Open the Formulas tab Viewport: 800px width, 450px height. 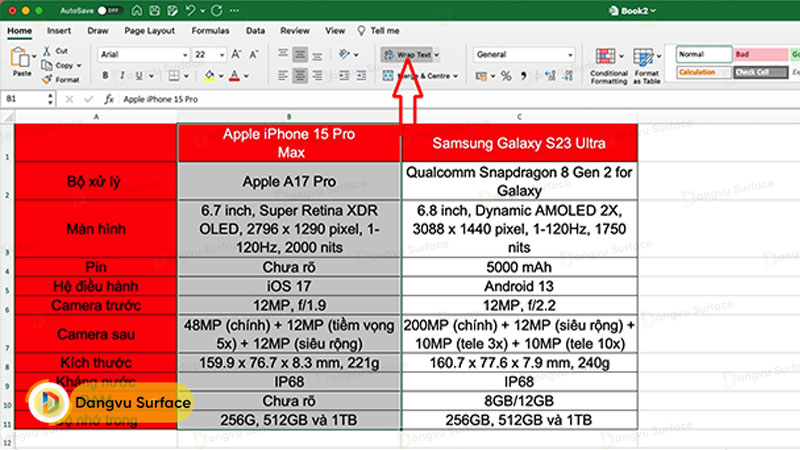[210, 31]
